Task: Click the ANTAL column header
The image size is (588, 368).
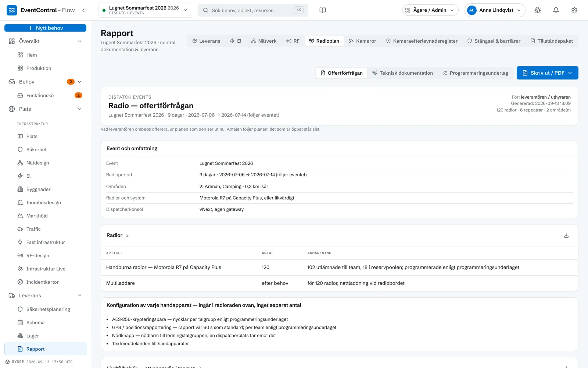Action: coord(268,253)
